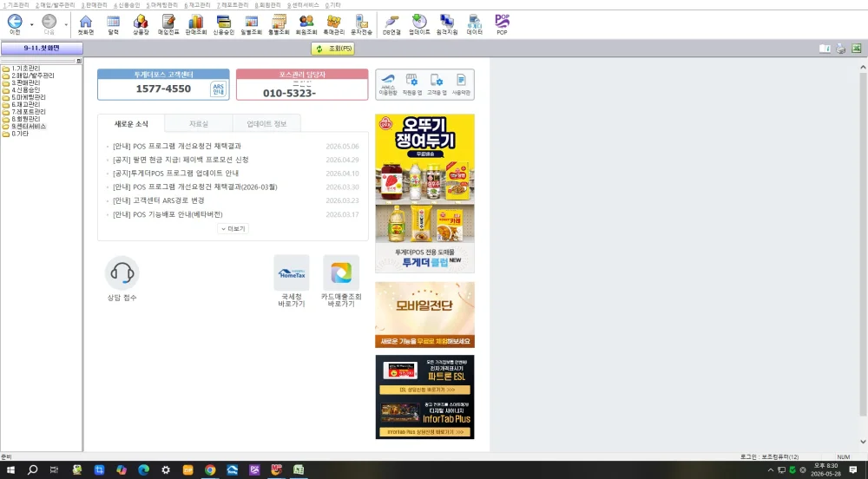Open Windows Start button
The image size is (868, 479).
coord(10,470)
